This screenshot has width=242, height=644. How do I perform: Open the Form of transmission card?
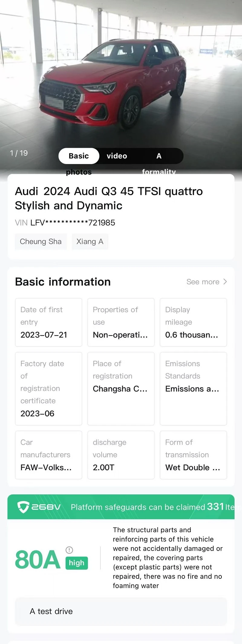pos(193,455)
